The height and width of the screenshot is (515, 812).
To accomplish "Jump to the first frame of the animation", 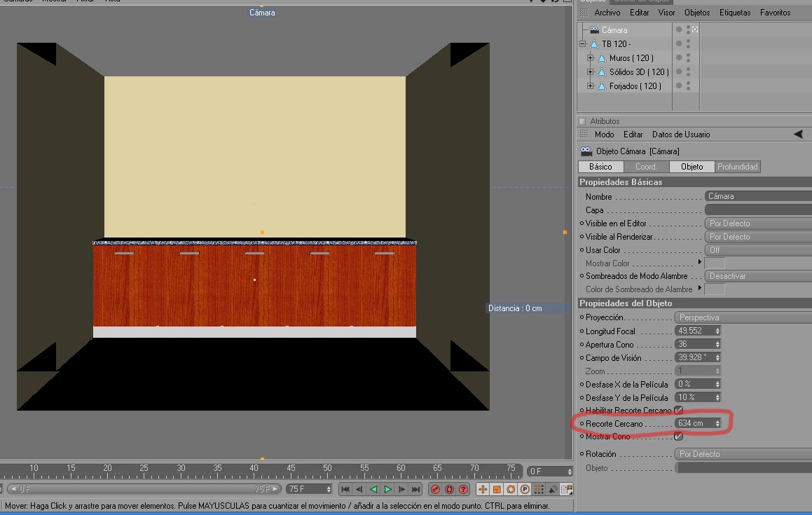I will coord(345,489).
